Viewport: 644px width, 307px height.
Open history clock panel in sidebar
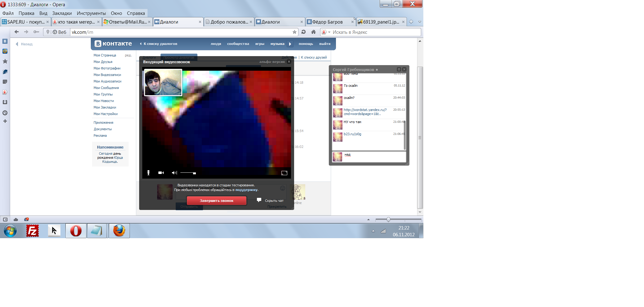click(x=5, y=113)
